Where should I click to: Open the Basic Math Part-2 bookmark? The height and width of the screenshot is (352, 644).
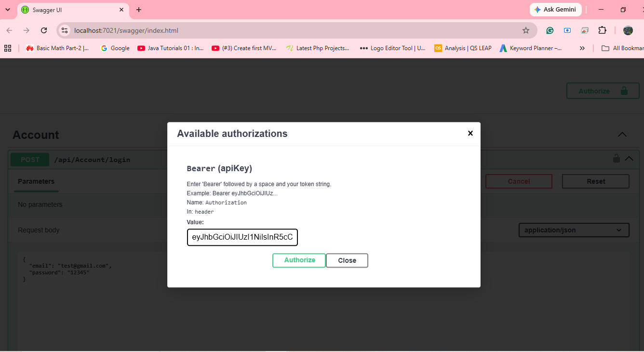(x=57, y=48)
